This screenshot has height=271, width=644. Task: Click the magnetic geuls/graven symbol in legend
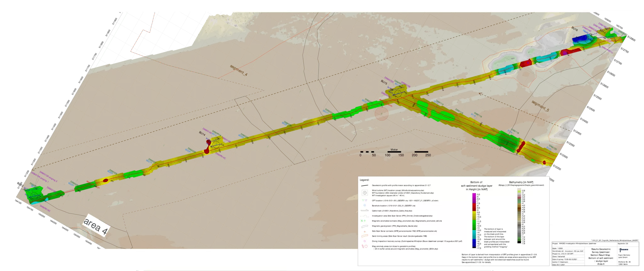pyautogui.click(x=364, y=226)
